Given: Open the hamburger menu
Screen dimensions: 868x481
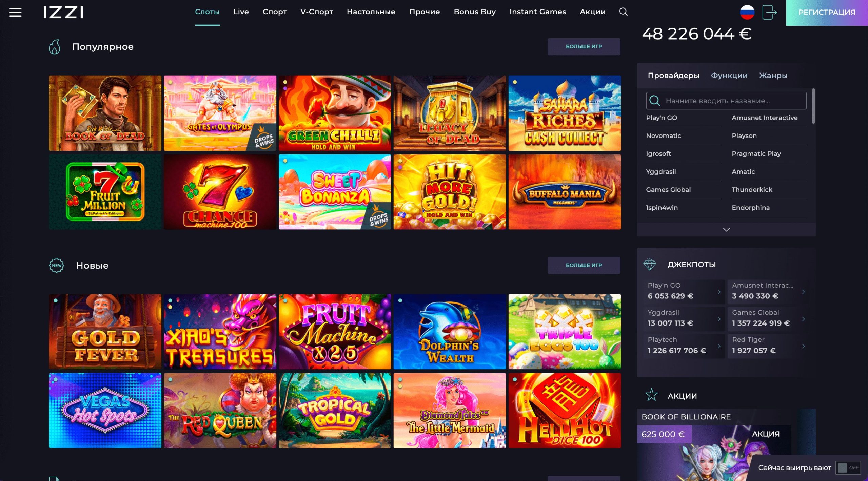Looking at the screenshot, I should pyautogui.click(x=15, y=13).
